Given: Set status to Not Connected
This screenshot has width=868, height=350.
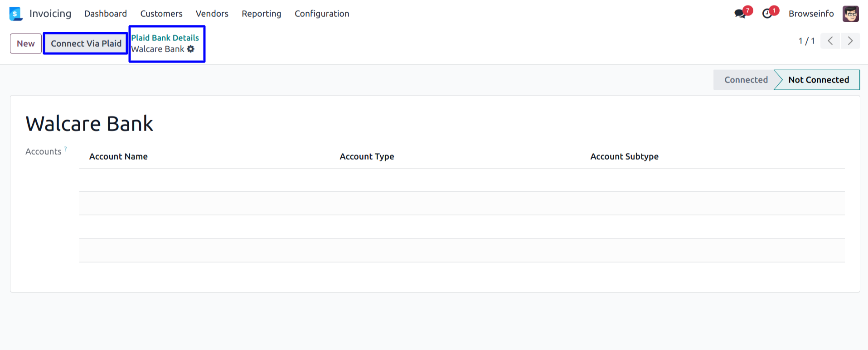Looking at the screenshot, I should point(818,80).
